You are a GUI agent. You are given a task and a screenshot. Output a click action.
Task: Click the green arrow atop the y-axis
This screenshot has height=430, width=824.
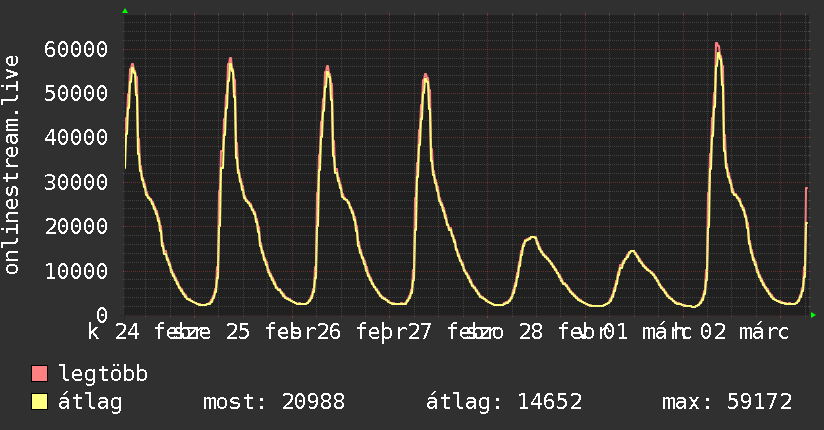[x=125, y=11]
